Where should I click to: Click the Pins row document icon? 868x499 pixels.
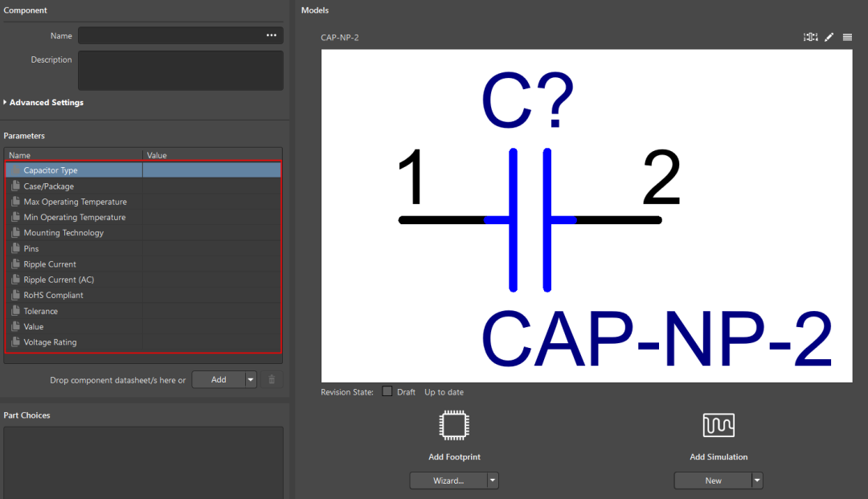click(15, 248)
